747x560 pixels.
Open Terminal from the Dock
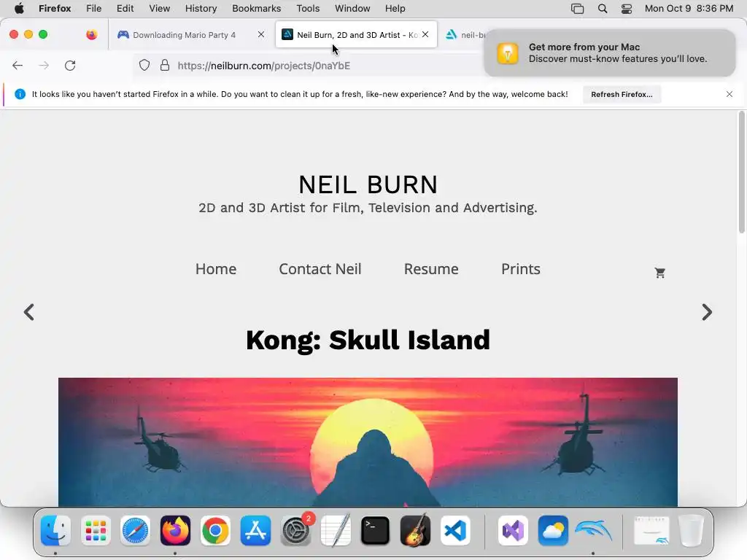[376, 531]
